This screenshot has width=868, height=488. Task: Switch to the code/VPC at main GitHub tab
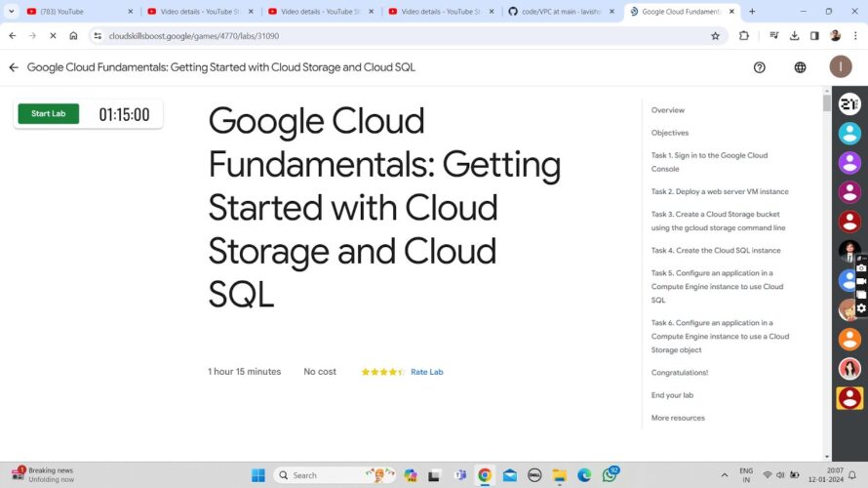click(x=561, y=12)
